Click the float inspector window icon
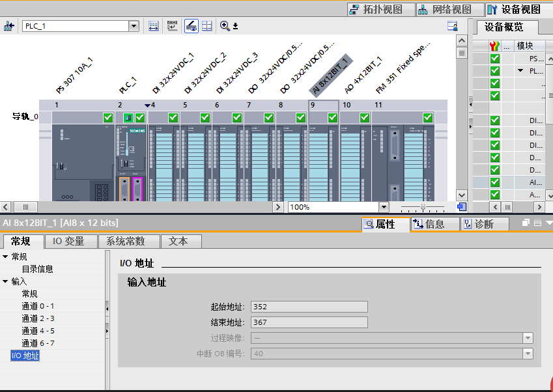This screenshot has width=553, height=392. click(526, 223)
